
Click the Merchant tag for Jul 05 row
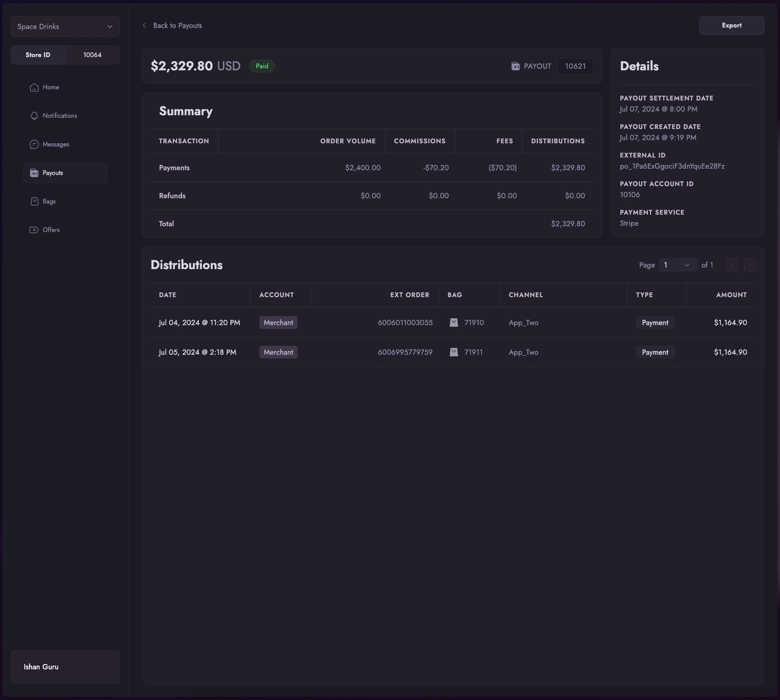[278, 352]
